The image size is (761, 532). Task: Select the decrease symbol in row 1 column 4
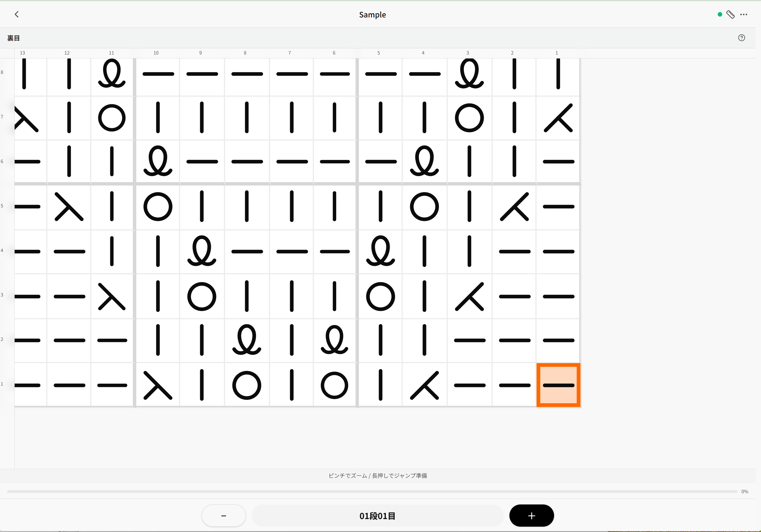pos(424,385)
